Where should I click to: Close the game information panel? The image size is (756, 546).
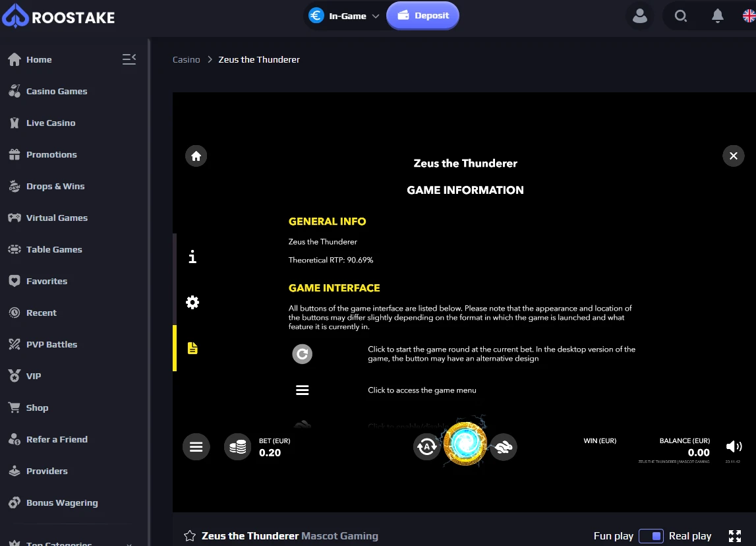pyautogui.click(x=734, y=156)
